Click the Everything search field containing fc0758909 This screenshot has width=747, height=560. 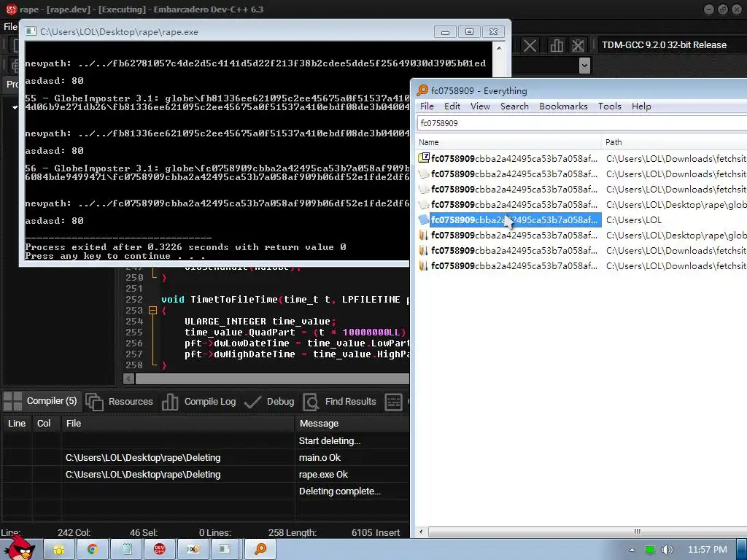coord(581,123)
